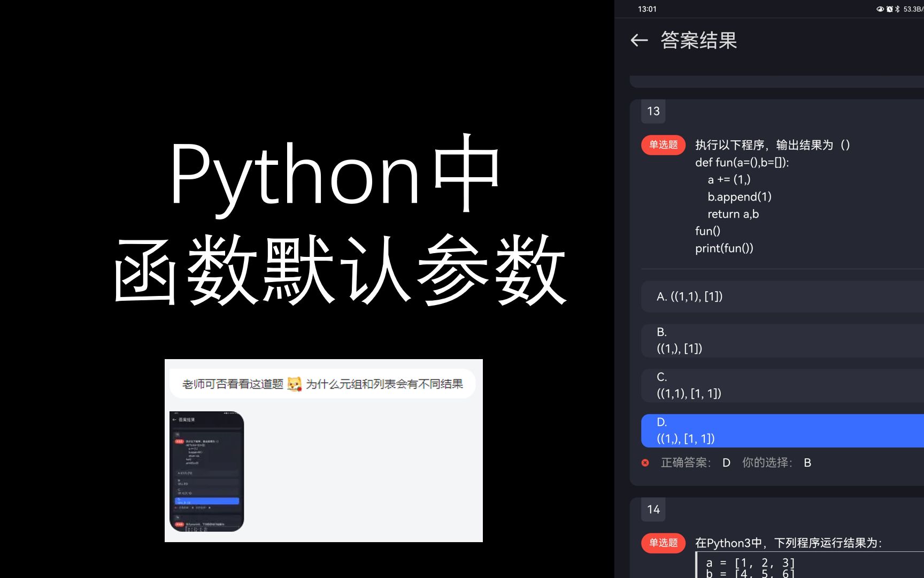Click the code line print(fun())
The width and height of the screenshot is (924, 578).
click(x=724, y=248)
